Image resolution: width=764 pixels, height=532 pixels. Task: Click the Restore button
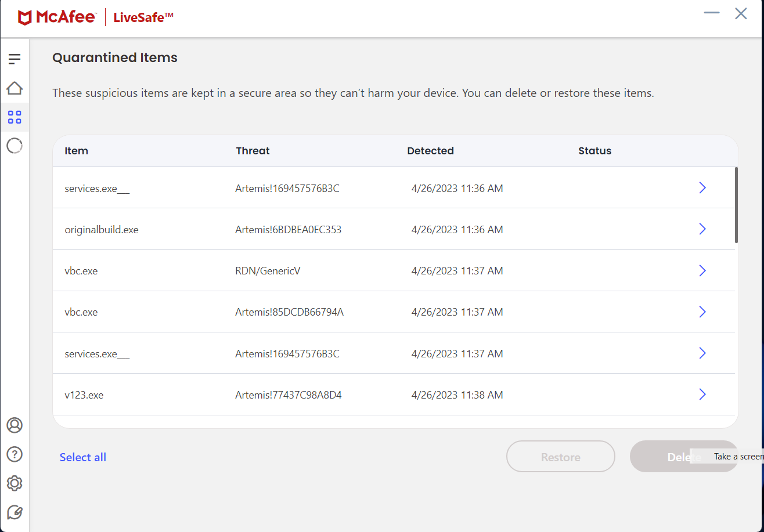[561, 457]
